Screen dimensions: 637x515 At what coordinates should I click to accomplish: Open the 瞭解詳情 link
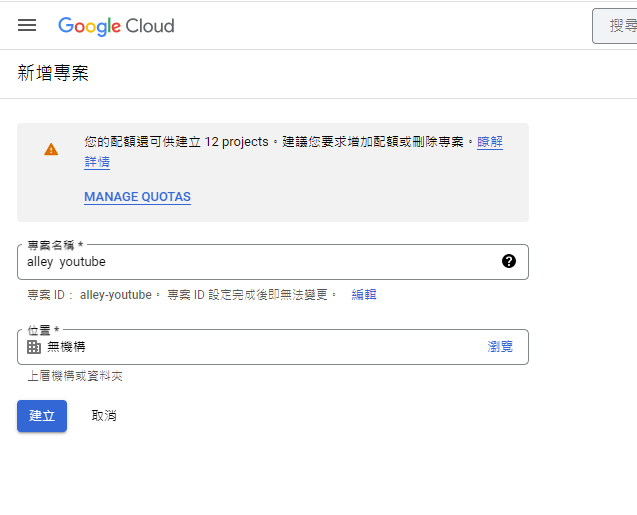click(x=490, y=143)
